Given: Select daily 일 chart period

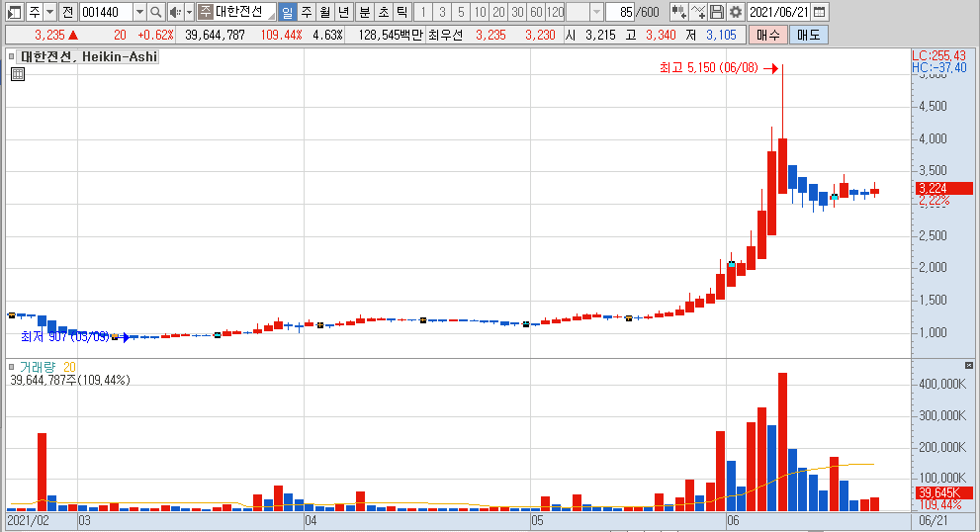Looking at the screenshot, I should point(287,11).
